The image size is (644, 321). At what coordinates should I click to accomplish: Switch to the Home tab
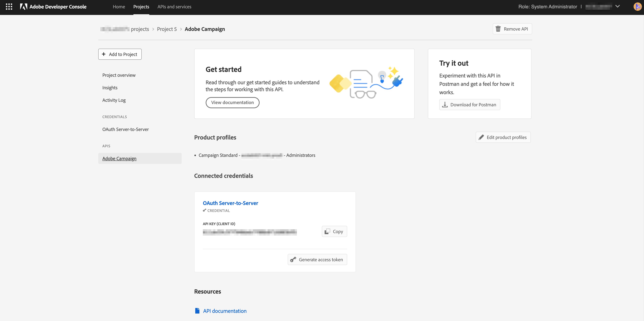[x=119, y=7]
